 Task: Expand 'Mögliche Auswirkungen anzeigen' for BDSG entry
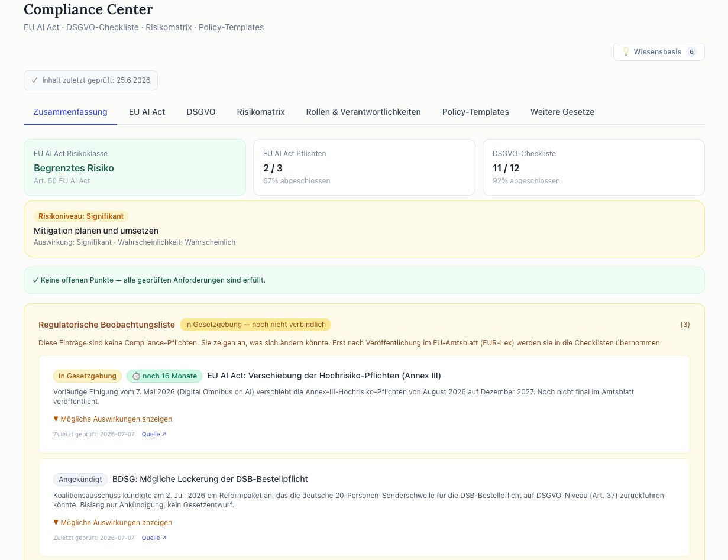click(x=112, y=523)
